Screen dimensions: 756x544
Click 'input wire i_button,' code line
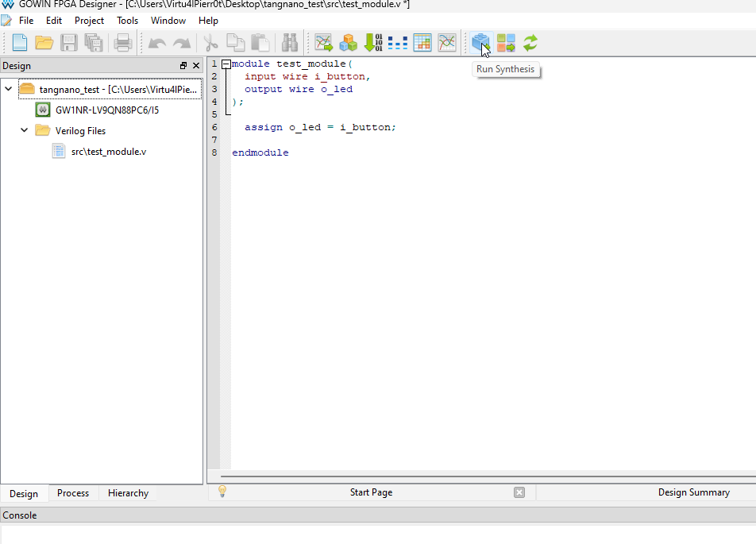click(x=307, y=77)
